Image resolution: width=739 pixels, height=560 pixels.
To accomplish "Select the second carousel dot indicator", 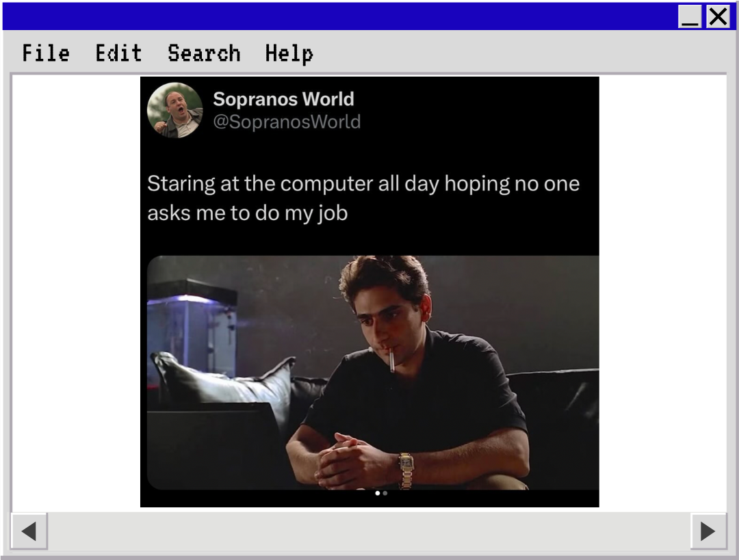I will tap(385, 493).
